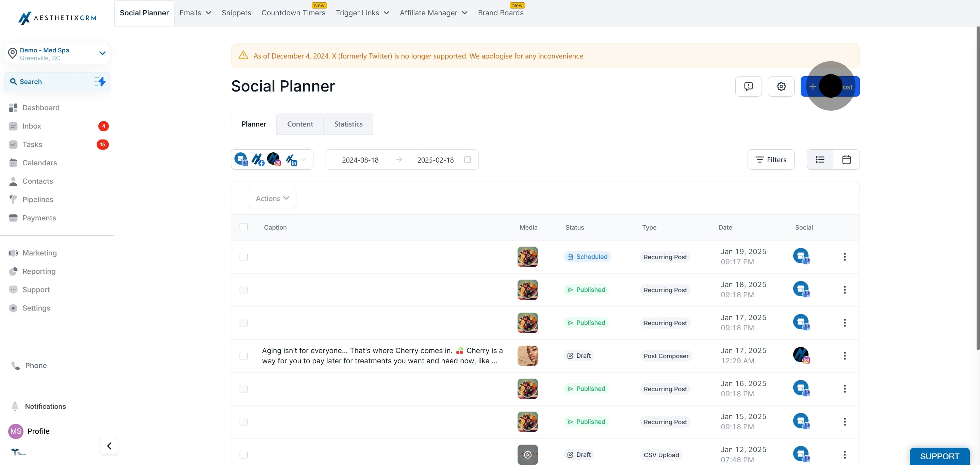Select checkbox for the Cherry draft post
The width and height of the screenshot is (980, 465).
pyautogui.click(x=244, y=356)
